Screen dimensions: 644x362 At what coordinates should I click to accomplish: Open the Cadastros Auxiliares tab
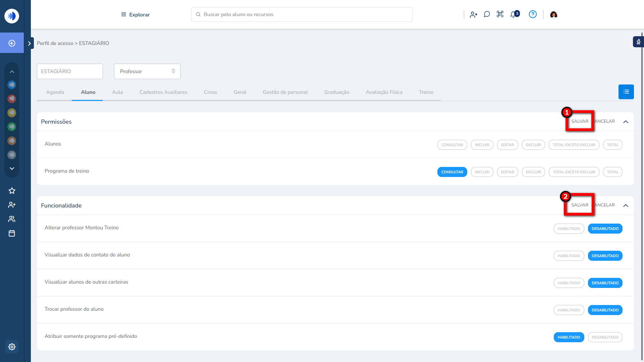pyautogui.click(x=163, y=92)
